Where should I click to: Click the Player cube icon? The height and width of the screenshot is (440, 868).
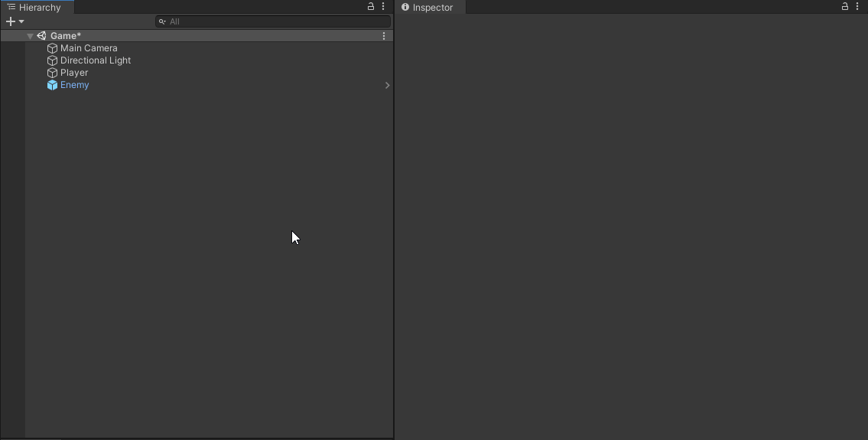53,73
